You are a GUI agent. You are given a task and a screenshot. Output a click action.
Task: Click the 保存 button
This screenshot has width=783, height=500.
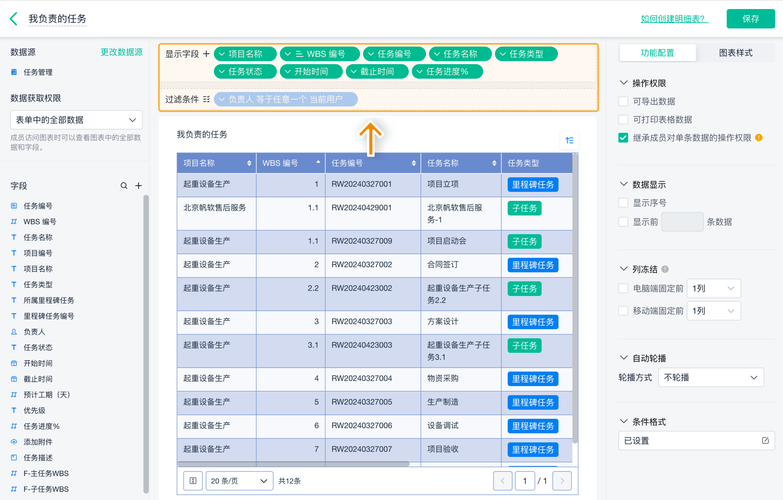click(751, 19)
